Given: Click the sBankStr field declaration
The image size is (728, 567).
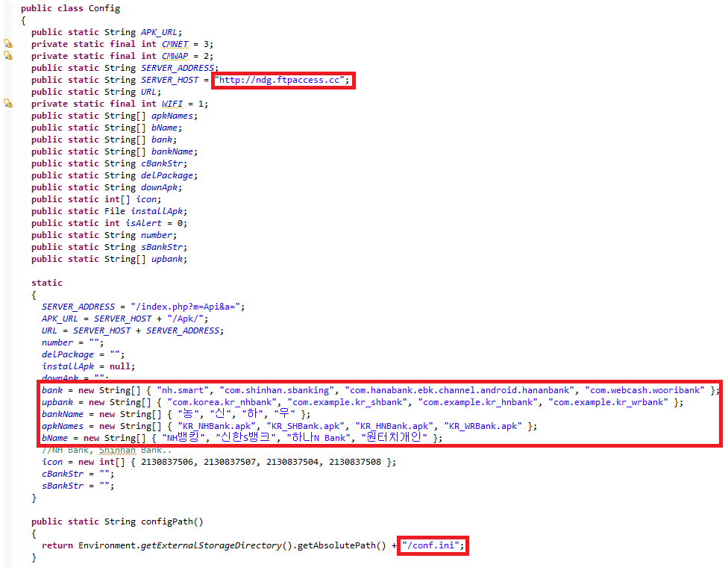Looking at the screenshot, I should coord(109,247).
